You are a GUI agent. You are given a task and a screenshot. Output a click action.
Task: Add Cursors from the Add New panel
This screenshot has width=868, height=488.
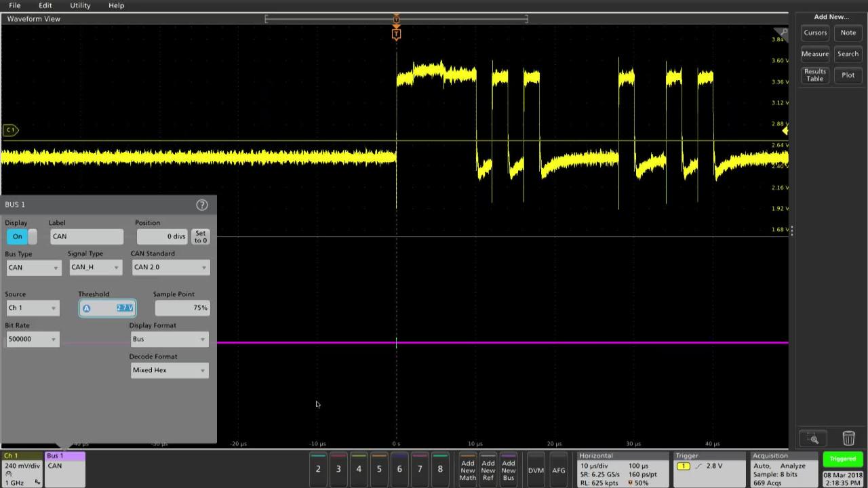815,32
